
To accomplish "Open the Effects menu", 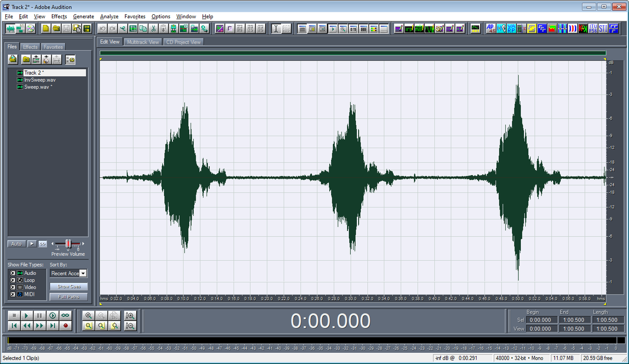I will pyautogui.click(x=59, y=16).
